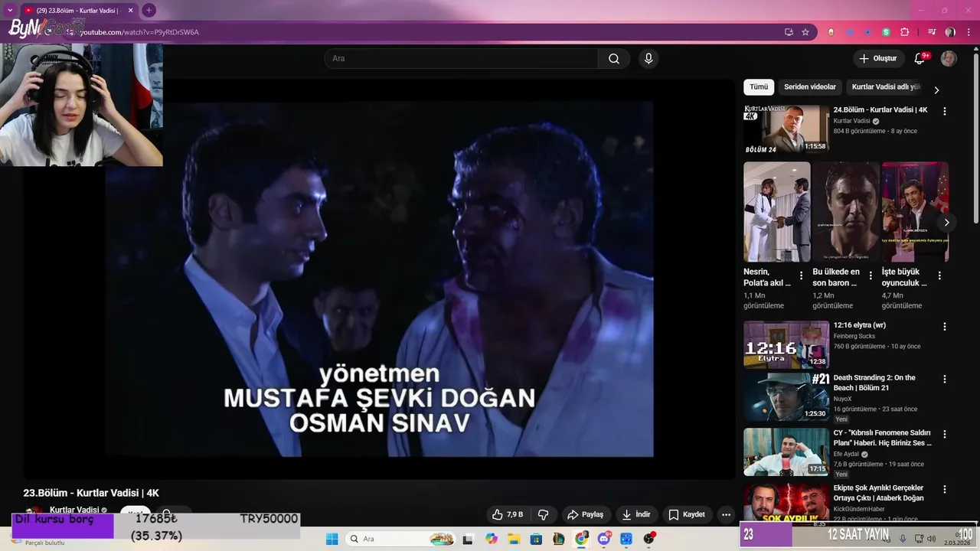
Task: Click the YouTube search magnifier button
Action: tap(614, 59)
